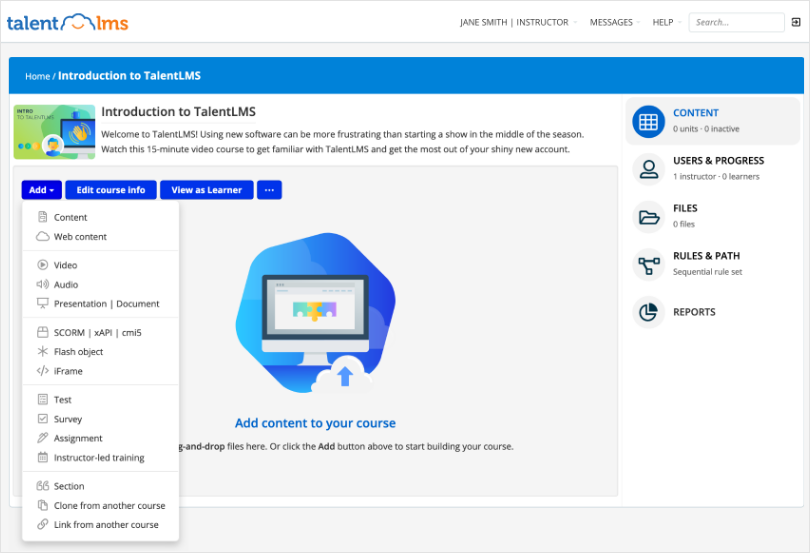
Task: Click the Introduction to TalentLMS course heading
Action: tap(178, 112)
